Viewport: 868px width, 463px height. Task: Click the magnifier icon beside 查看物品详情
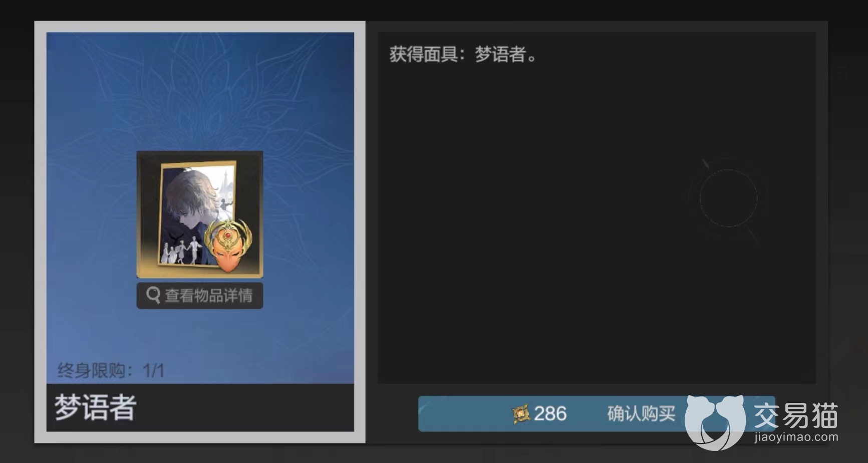153,295
